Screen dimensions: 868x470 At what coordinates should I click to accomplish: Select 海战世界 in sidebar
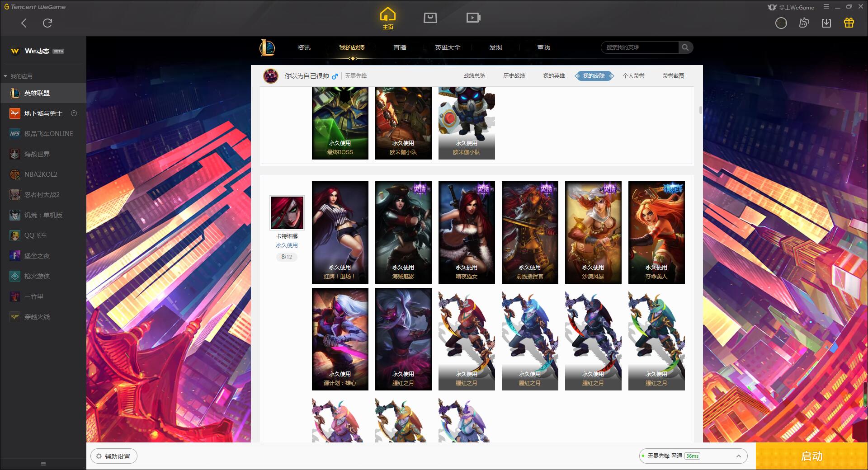point(43,154)
